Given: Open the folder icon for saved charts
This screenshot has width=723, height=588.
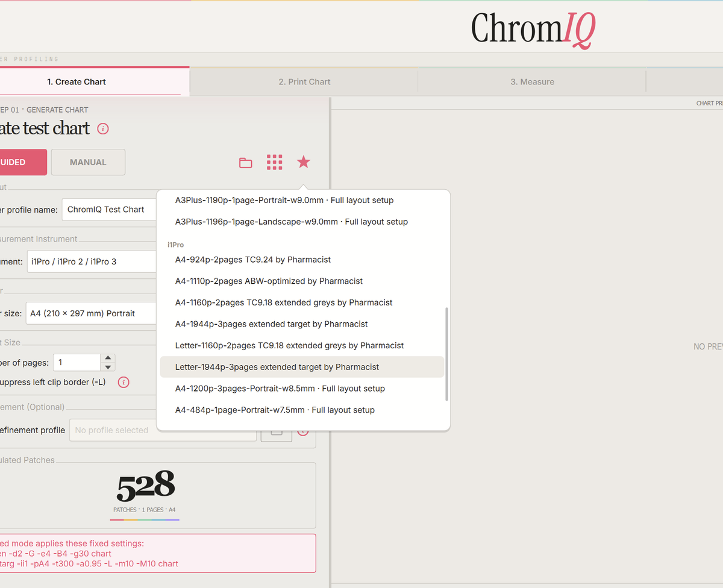Looking at the screenshot, I should (245, 163).
